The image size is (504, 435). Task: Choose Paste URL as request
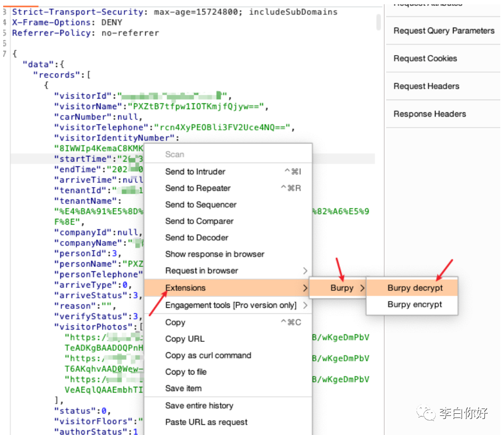tap(228, 422)
